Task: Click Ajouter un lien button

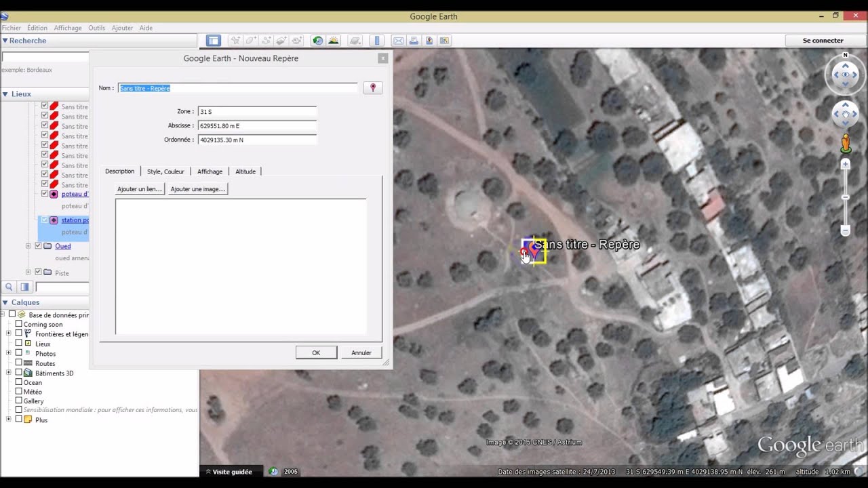Action: click(x=140, y=189)
